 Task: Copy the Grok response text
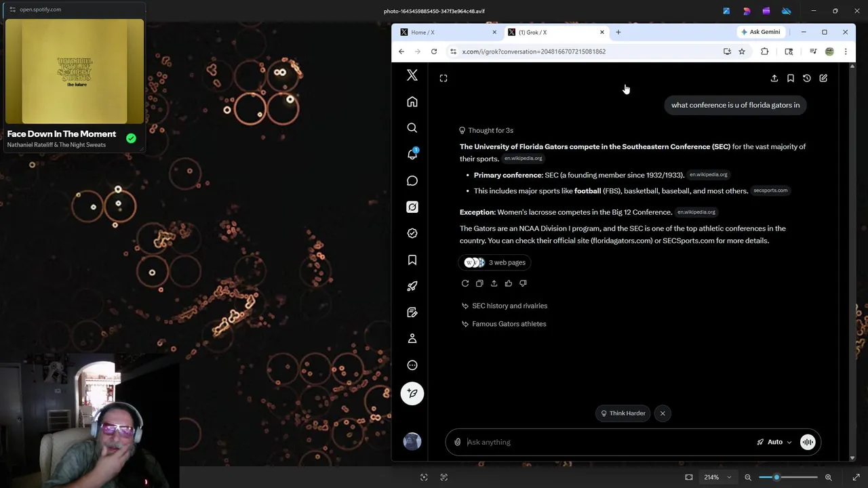(x=479, y=283)
